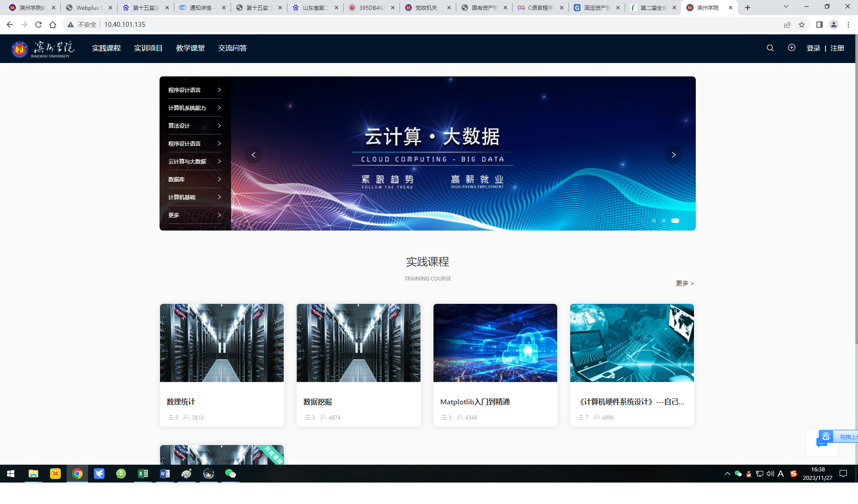858x504 pixels.
Task: Click the browser bookmark star icon
Action: [x=802, y=25]
